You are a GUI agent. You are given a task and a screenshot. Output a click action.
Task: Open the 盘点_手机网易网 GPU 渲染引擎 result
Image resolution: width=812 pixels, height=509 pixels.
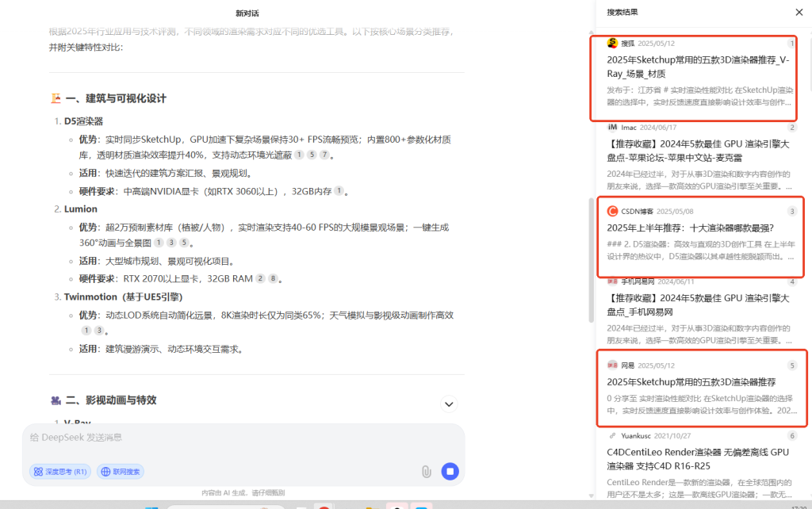tap(698, 305)
